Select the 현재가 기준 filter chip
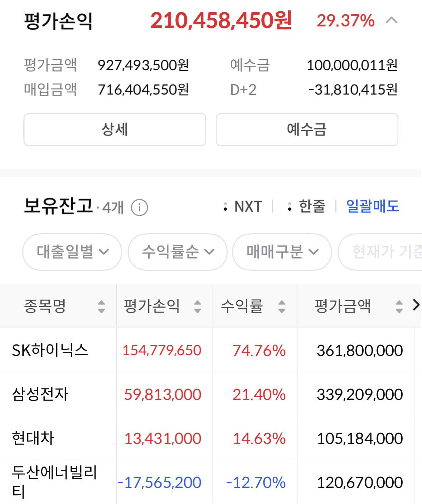Viewport: 422px width, 504px height. [x=380, y=252]
